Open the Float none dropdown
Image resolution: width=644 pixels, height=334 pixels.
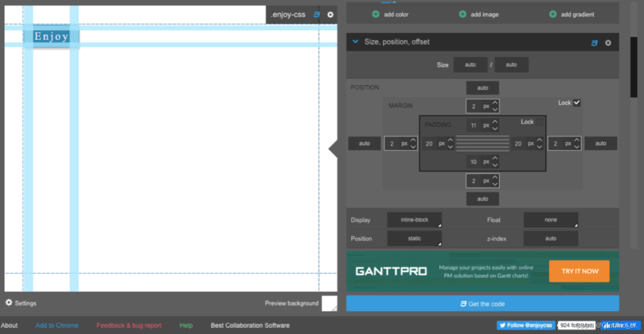pos(551,220)
